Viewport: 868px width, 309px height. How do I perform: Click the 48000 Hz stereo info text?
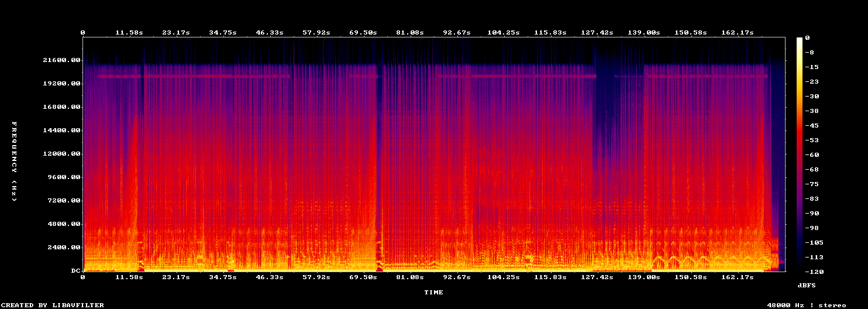(x=807, y=305)
